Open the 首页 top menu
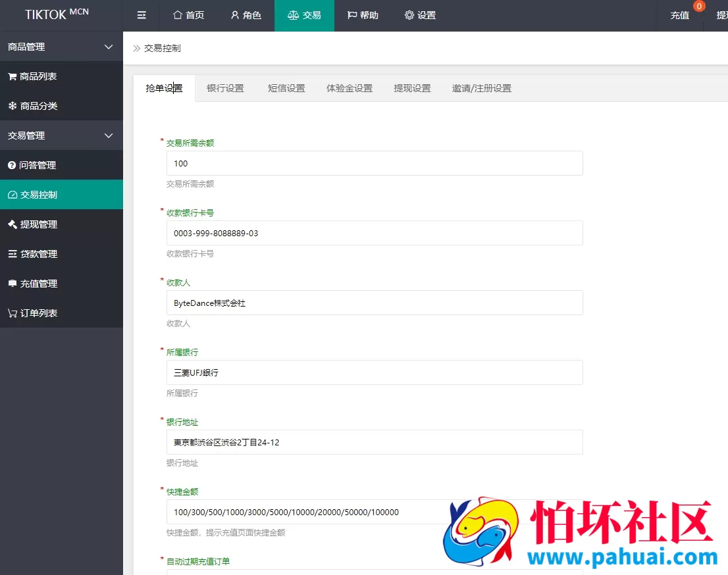Viewport: 728px width, 575px height. coord(188,15)
